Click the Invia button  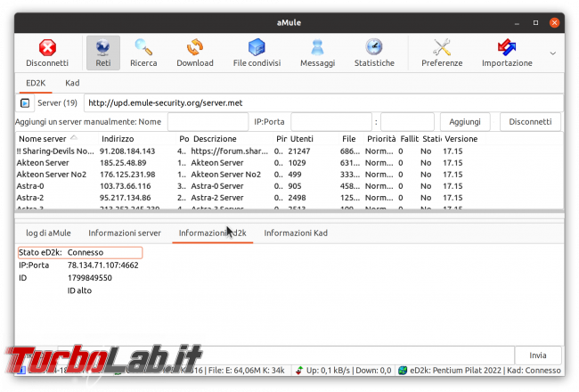[x=538, y=355]
